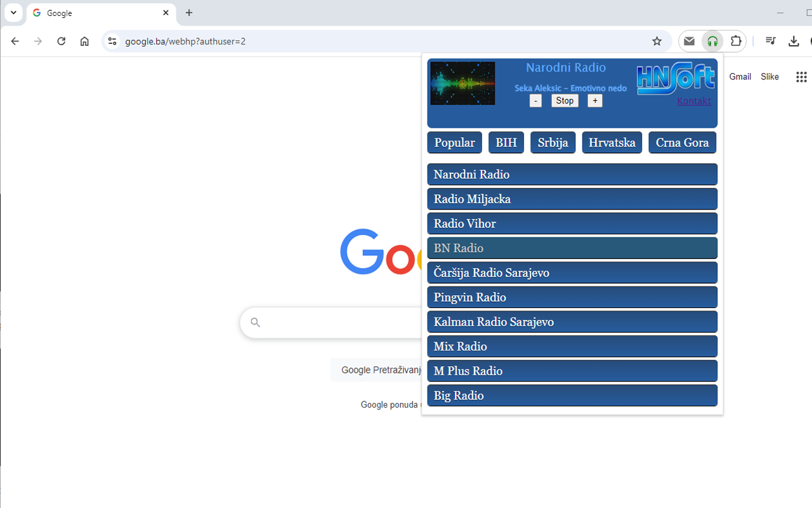Click the Narodni Radio now-playing title

566,67
